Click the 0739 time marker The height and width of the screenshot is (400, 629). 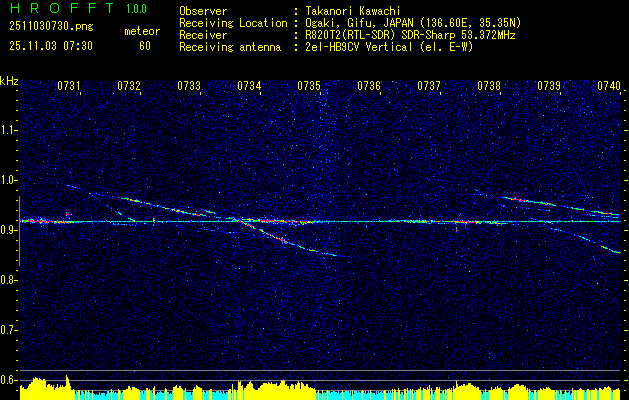(549, 86)
